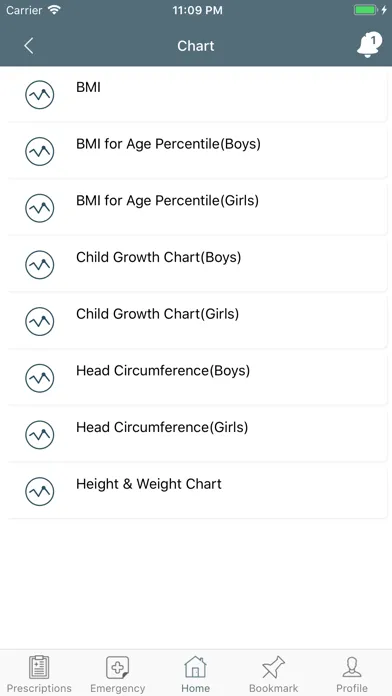Tap chart icon beside Head Circumference(Girls)

click(x=40, y=435)
